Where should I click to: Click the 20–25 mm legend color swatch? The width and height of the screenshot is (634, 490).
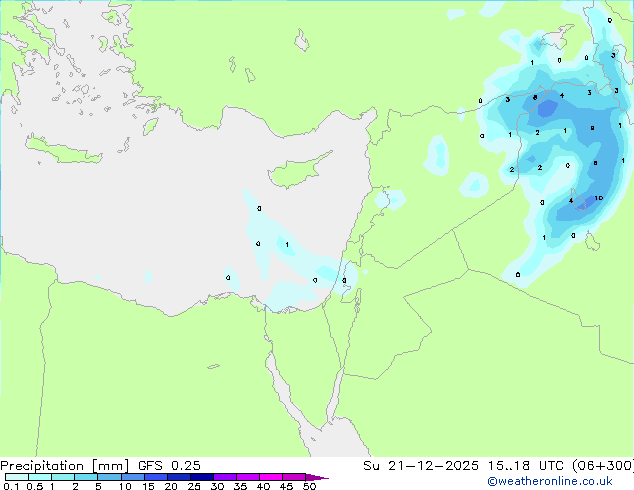click(x=178, y=477)
